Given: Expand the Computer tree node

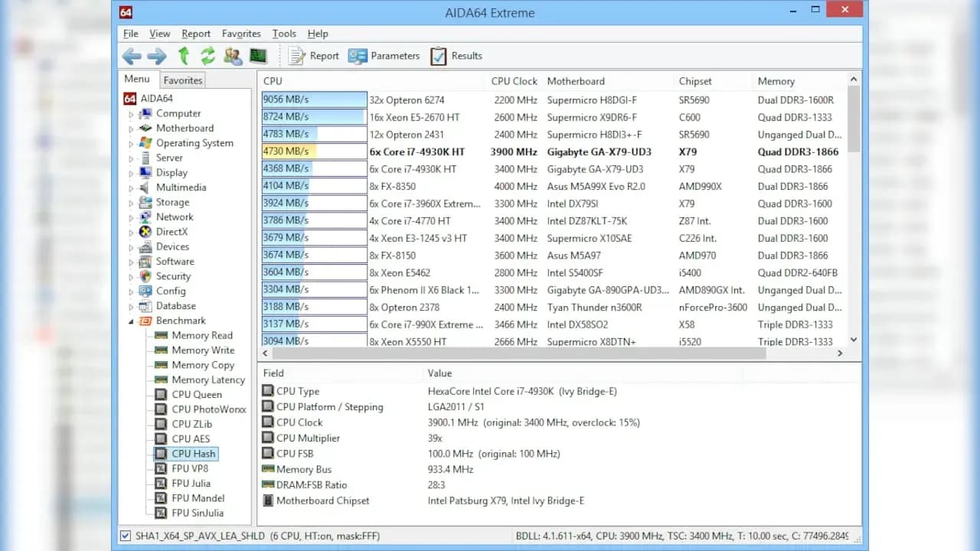Looking at the screenshot, I should pos(131,114).
